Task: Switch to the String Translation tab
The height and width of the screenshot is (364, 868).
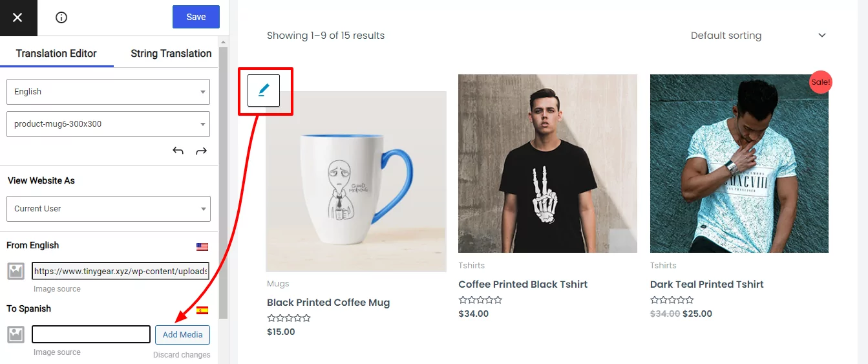Action: point(171,54)
